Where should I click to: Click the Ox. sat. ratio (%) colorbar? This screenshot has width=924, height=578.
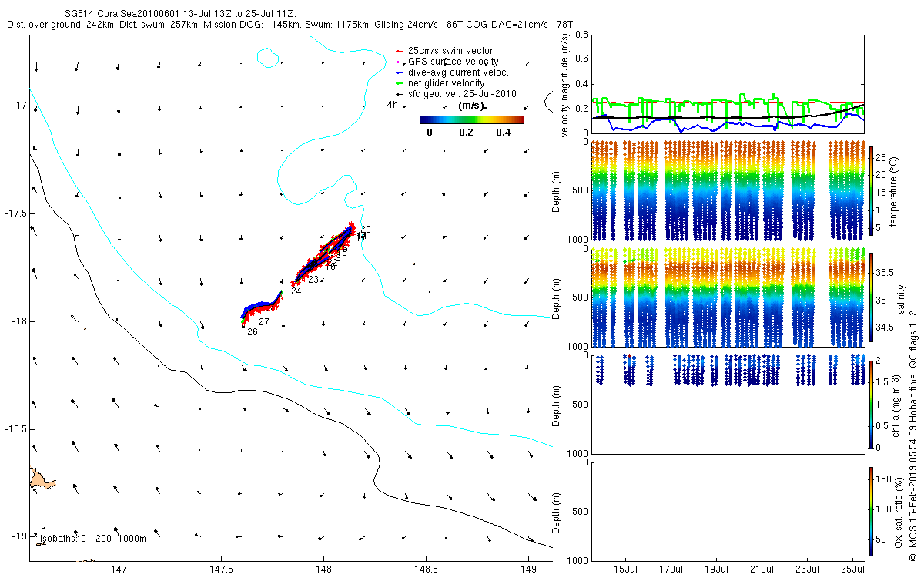click(872, 511)
